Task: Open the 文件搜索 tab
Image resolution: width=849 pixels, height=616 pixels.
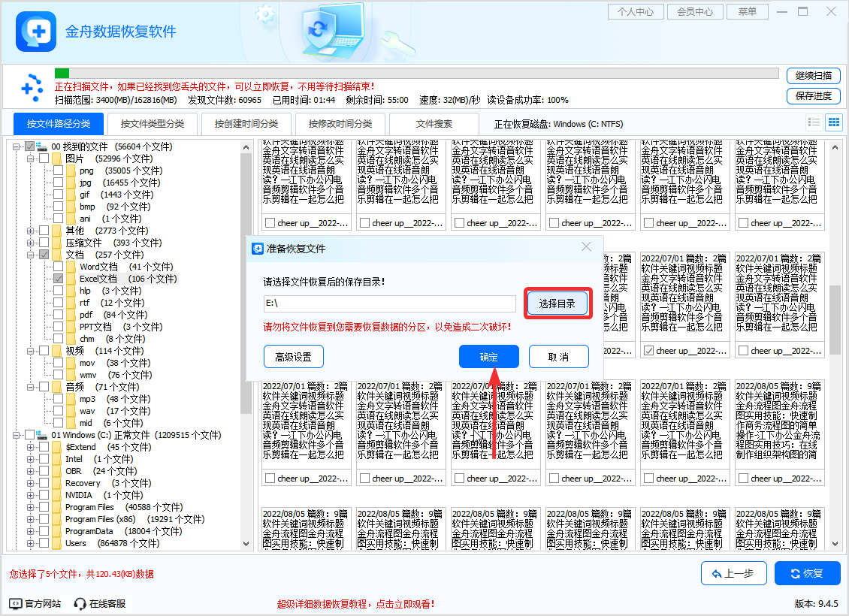Action: 434,123
